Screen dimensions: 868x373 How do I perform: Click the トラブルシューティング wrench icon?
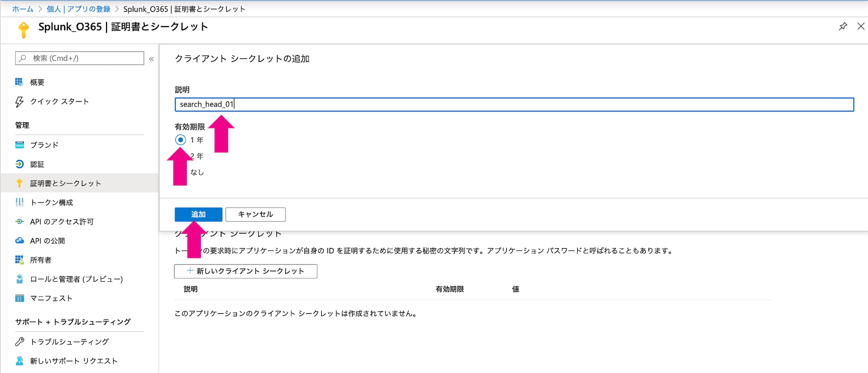click(x=19, y=341)
